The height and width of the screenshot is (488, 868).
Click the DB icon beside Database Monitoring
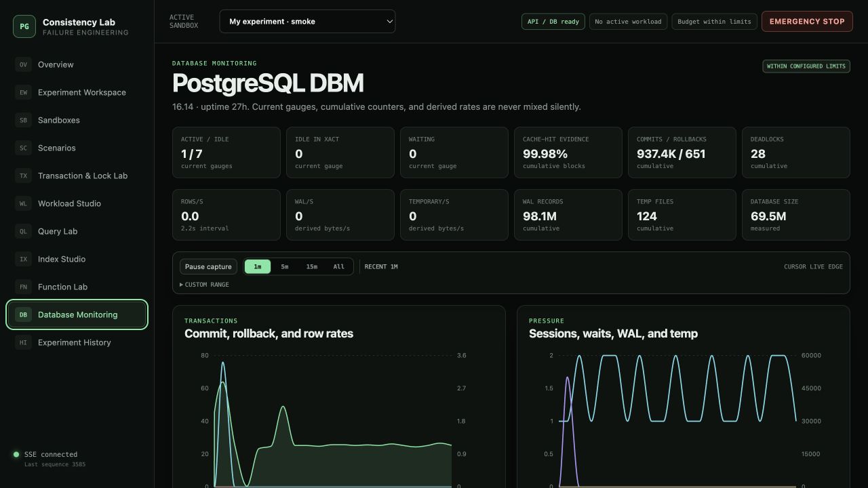tap(23, 314)
